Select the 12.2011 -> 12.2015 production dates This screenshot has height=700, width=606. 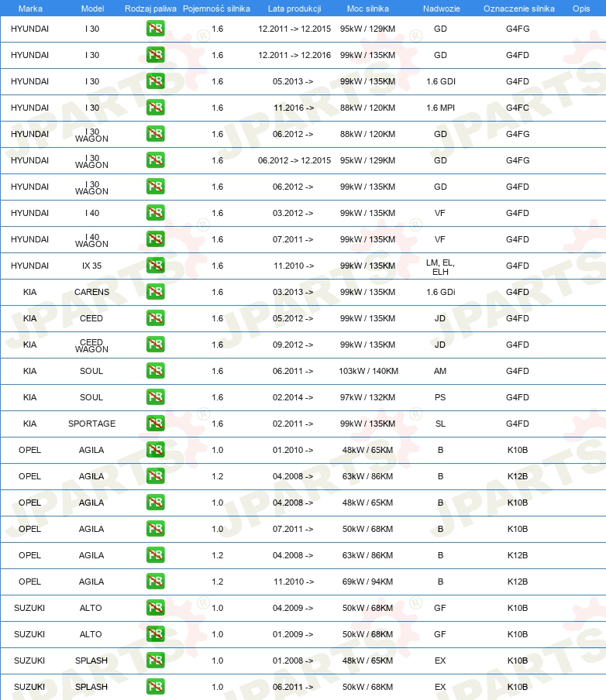tap(294, 29)
